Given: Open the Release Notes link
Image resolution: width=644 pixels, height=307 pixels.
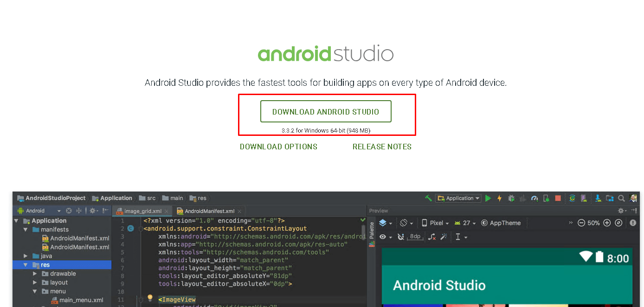Looking at the screenshot, I should [382, 147].
